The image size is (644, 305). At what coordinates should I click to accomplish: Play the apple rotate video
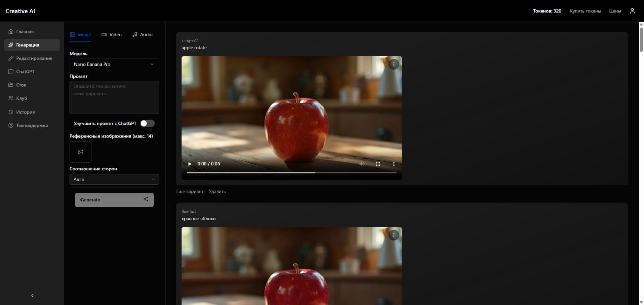pos(190,164)
